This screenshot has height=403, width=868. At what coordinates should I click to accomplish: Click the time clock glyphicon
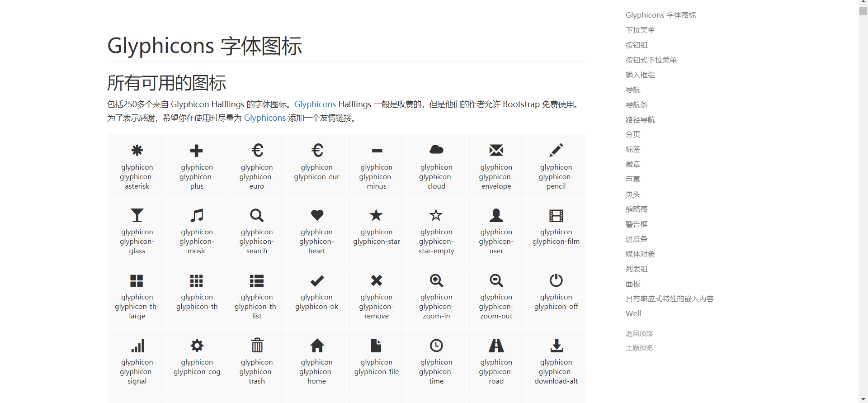pos(436,346)
